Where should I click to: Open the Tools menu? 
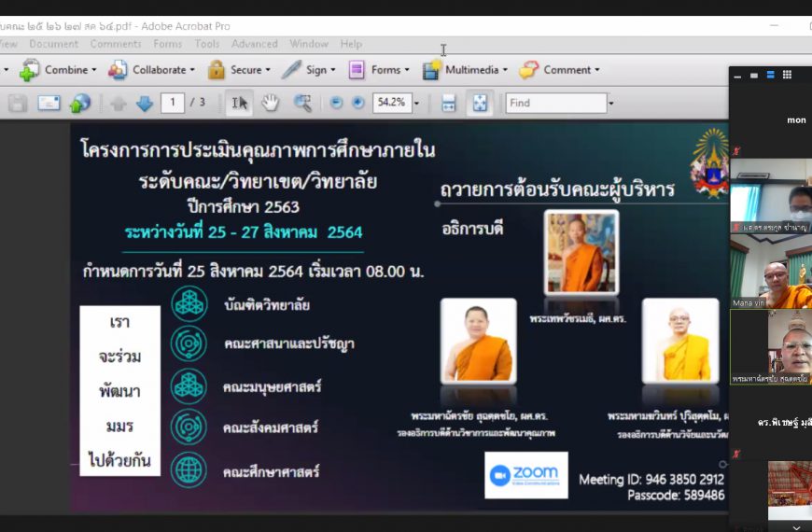(x=207, y=44)
